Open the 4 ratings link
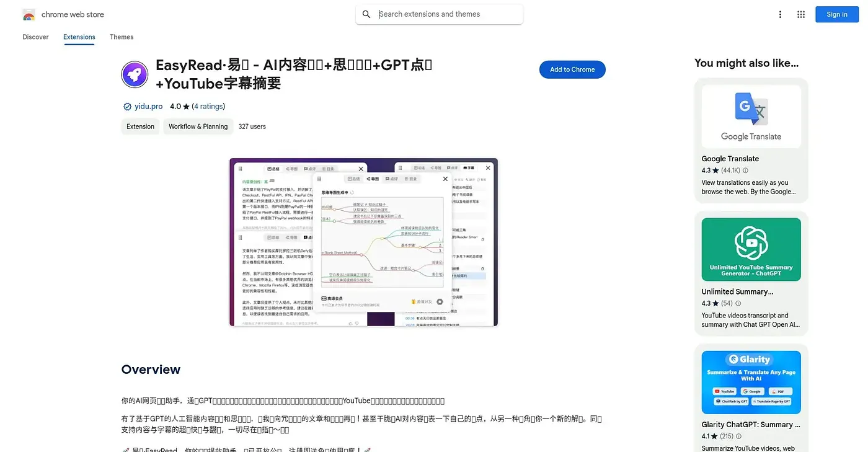The width and height of the screenshot is (868, 452). point(208,107)
